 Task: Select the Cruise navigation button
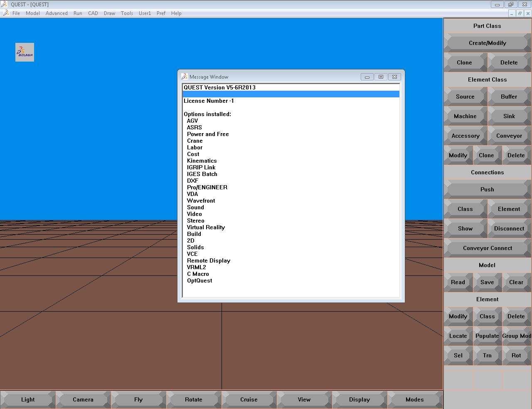coord(249,399)
